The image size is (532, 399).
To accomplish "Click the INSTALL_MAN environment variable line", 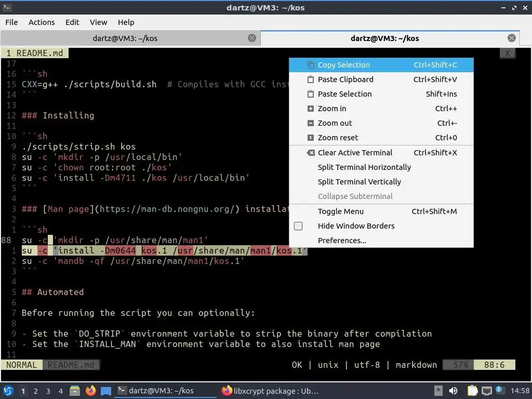I will click(x=201, y=344).
